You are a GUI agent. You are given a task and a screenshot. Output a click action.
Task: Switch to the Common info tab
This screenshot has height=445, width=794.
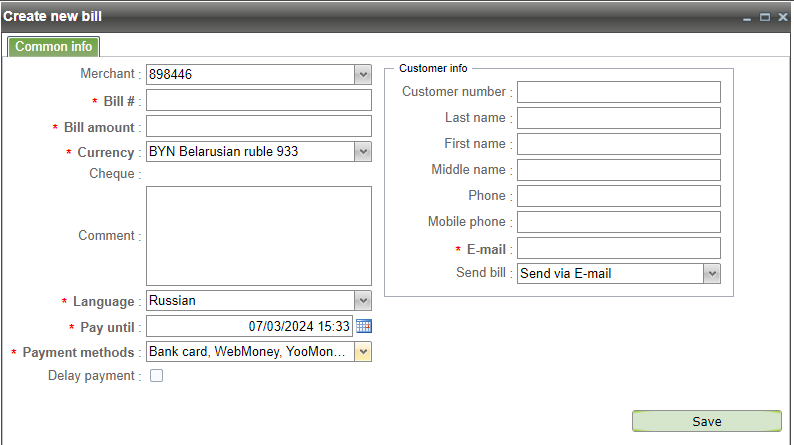click(54, 47)
